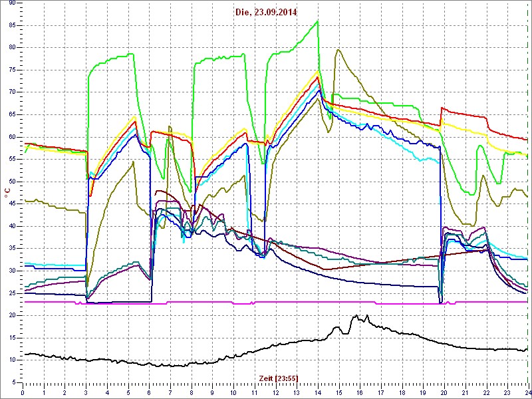Click hour label 11 on time axis
Screen dimensions: 532x399
(x=254, y=393)
